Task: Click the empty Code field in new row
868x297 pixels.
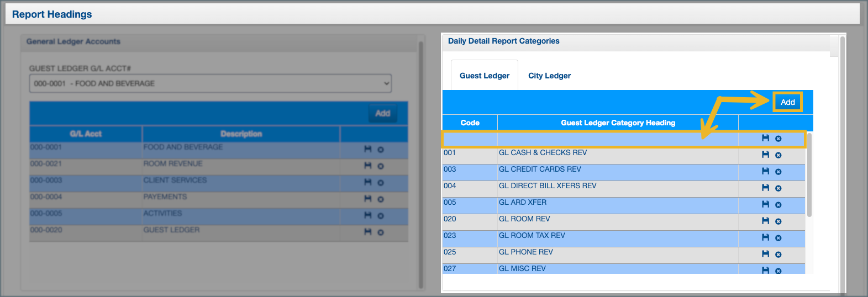Action: point(470,139)
